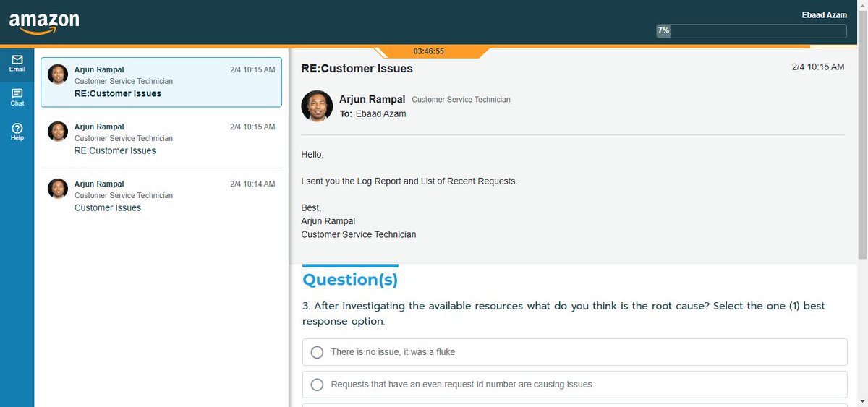Click the Amazon logo in header
868x407 pixels.
coord(44,22)
